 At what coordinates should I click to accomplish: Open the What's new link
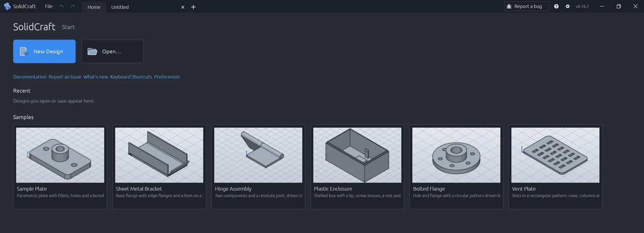pos(96,77)
